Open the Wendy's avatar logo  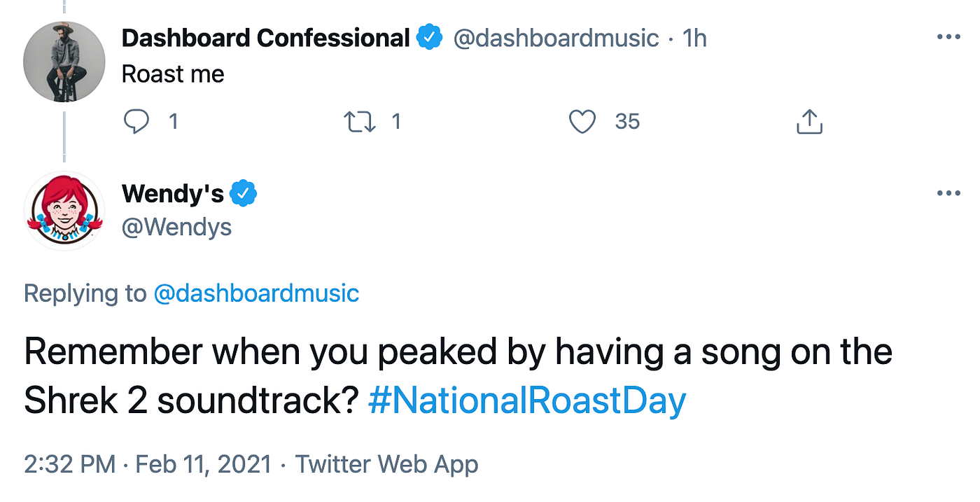tap(64, 211)
